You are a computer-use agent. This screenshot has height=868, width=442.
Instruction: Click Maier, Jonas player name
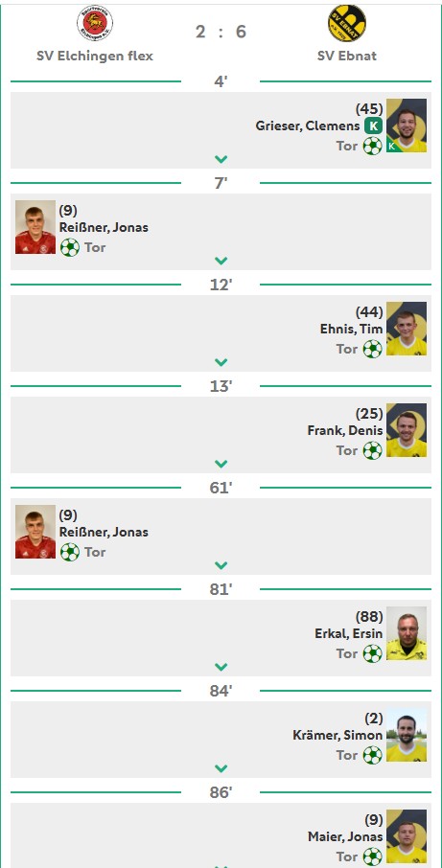(345, 836)
